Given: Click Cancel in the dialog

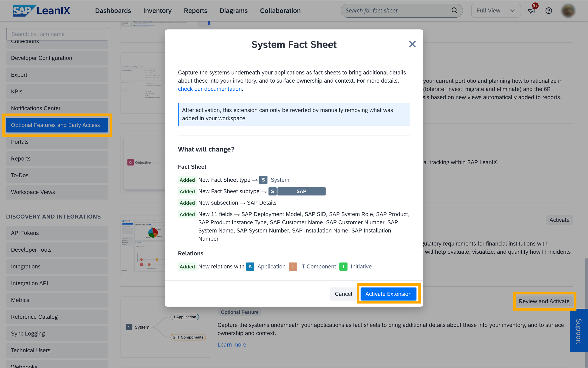Looking at the screenshot, I should point(343,294).
